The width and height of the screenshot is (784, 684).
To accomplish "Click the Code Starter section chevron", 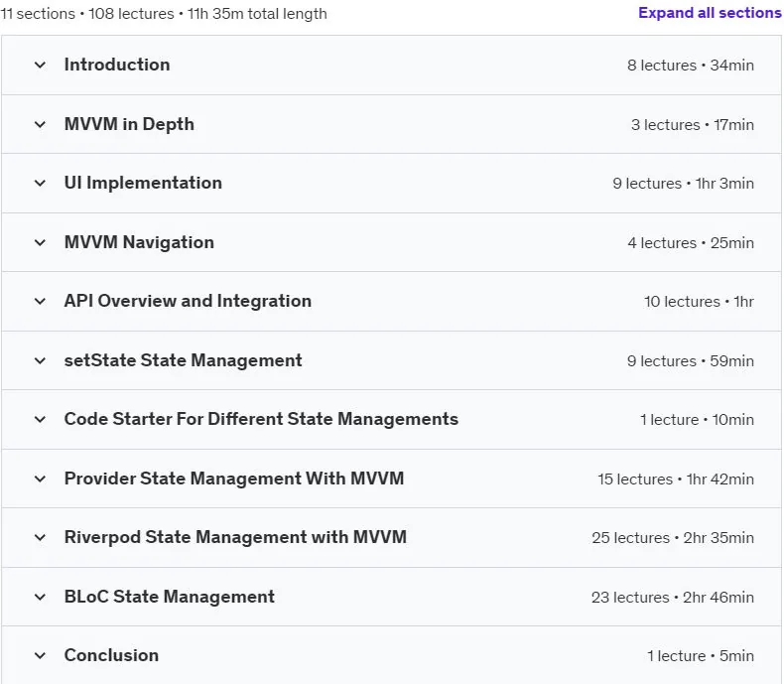I will 40,419.
